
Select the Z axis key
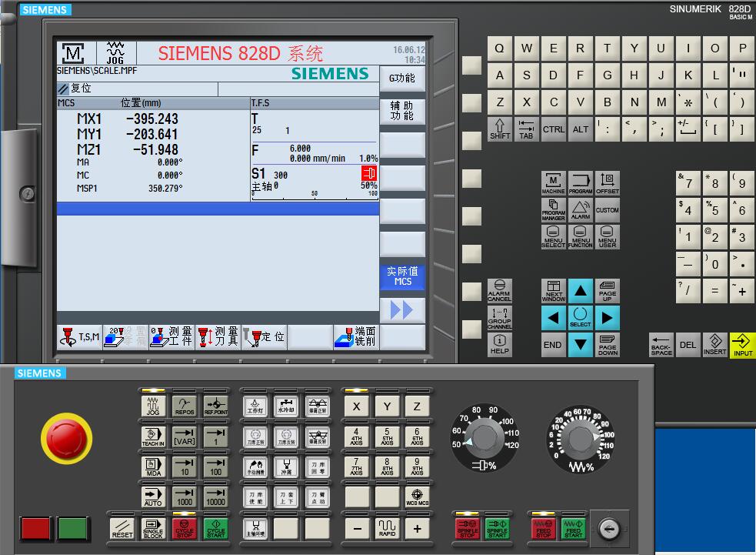pyautogui.click(x=417, y=406)
